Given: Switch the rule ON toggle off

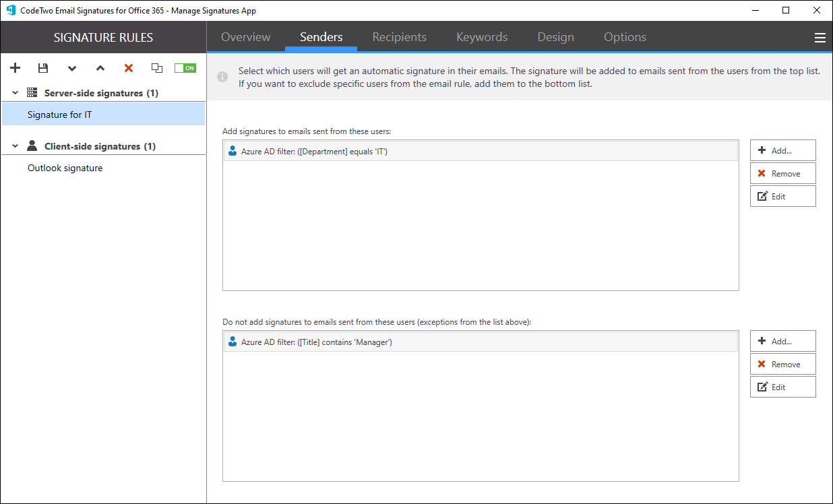Looking at the screenshot, I should 185,68.
